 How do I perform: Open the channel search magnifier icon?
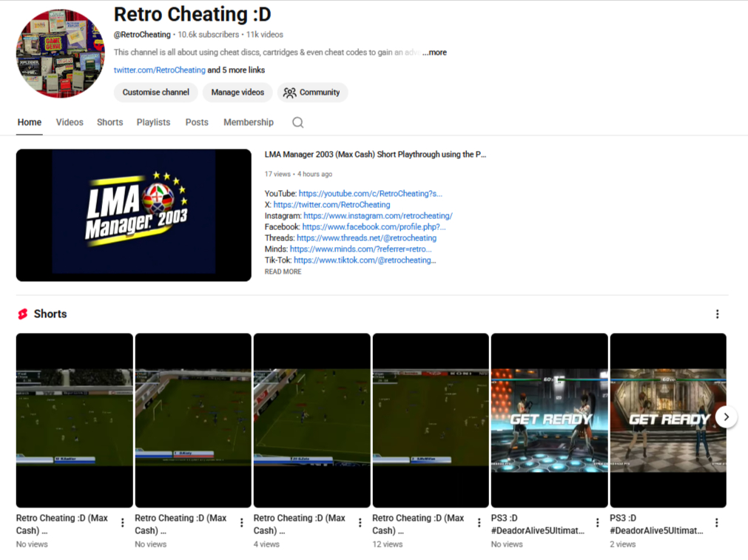(x=297, y=123)
